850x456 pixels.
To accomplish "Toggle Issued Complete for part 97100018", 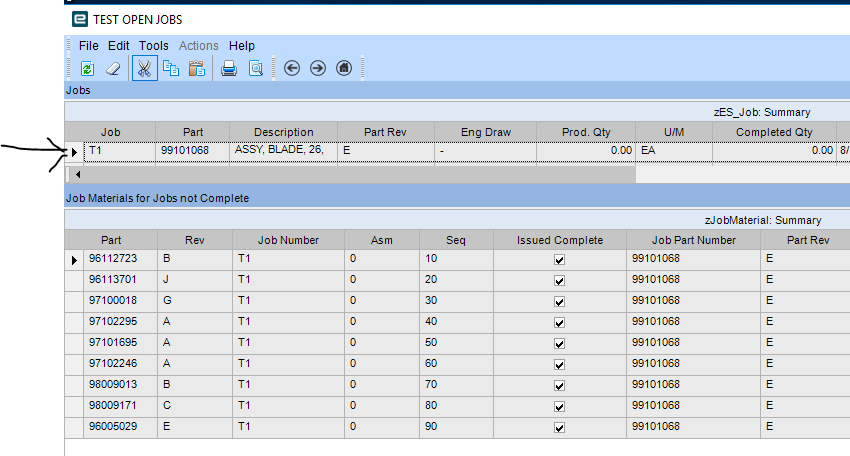I will click(559, 302).
